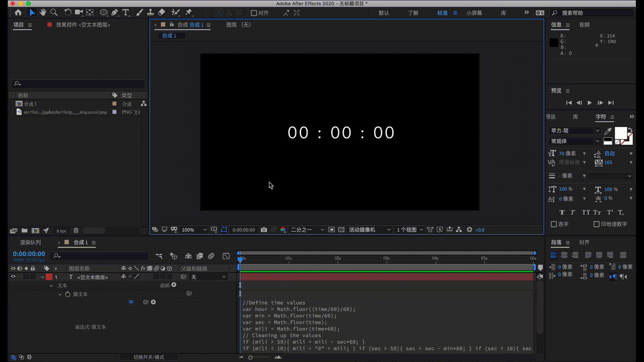Click the current time 0:00:00:00 display

[x=29, y=254]
